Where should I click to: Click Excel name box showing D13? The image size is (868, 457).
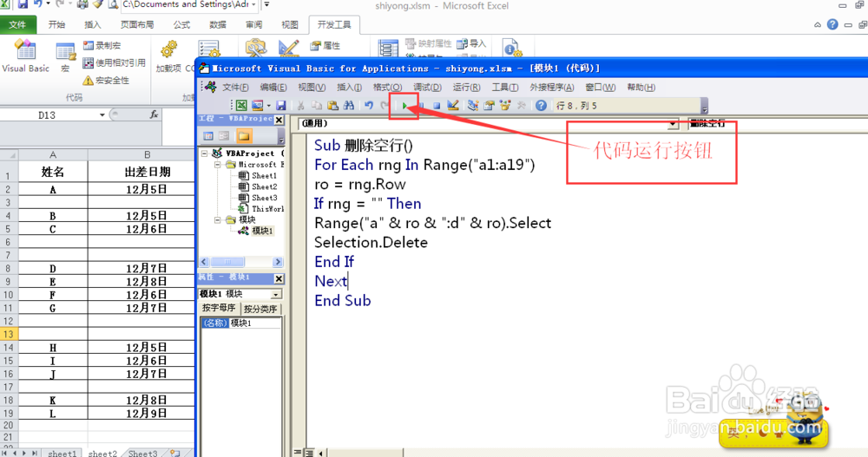[x=47, y=115]
